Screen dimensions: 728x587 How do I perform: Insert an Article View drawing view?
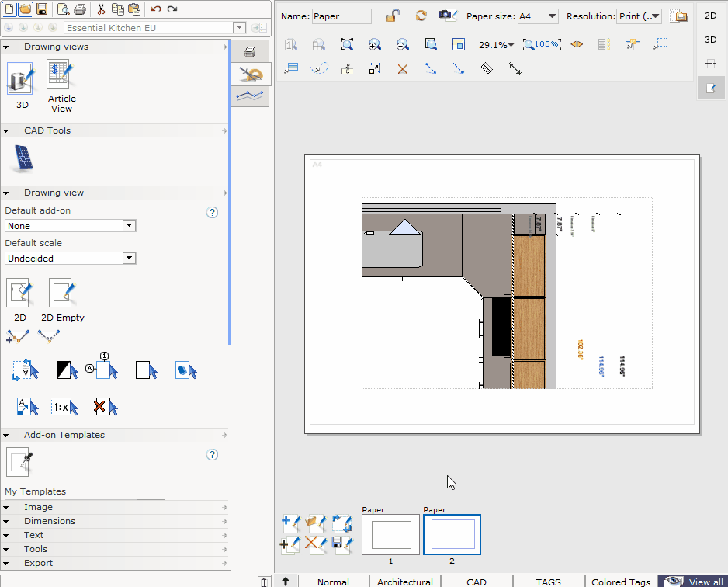click(x=61, y=86)
